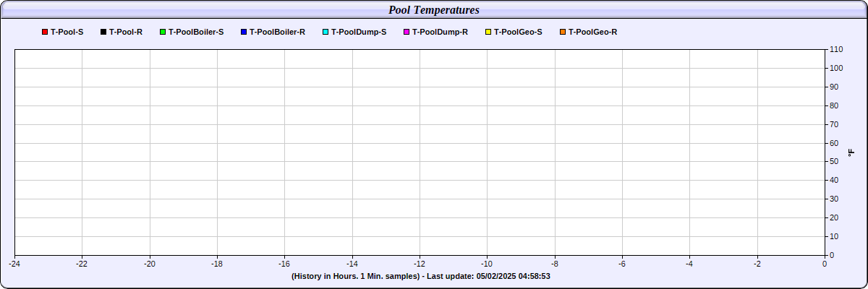Select the T-PoolGeo-R legend label

pyautogui.click(x=592, y=32)
